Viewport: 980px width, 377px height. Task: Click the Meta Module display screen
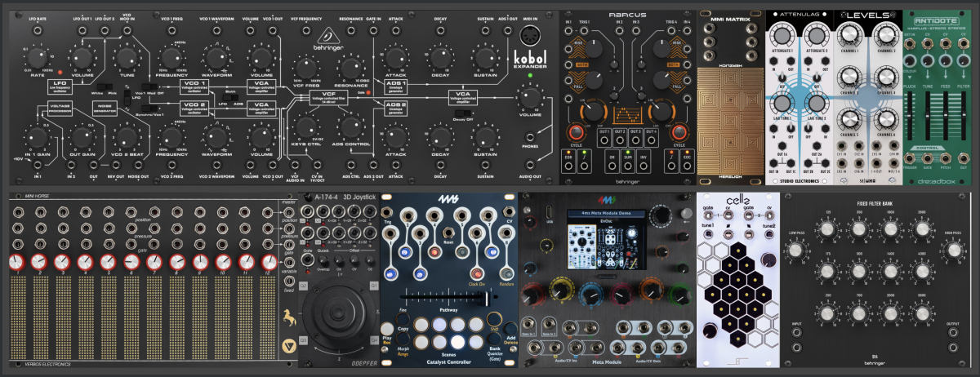[x=607, y=240]
